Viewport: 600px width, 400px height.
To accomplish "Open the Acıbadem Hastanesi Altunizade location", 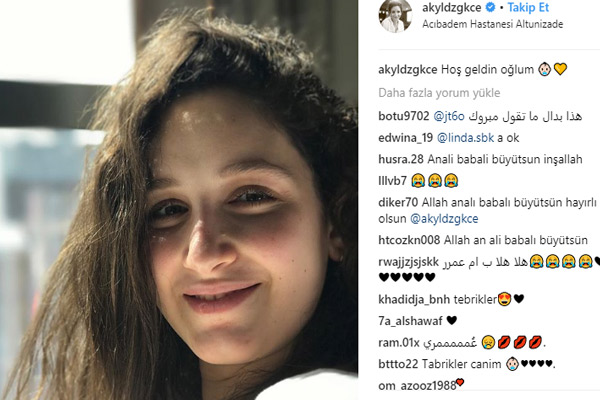I will coord(492,24).
